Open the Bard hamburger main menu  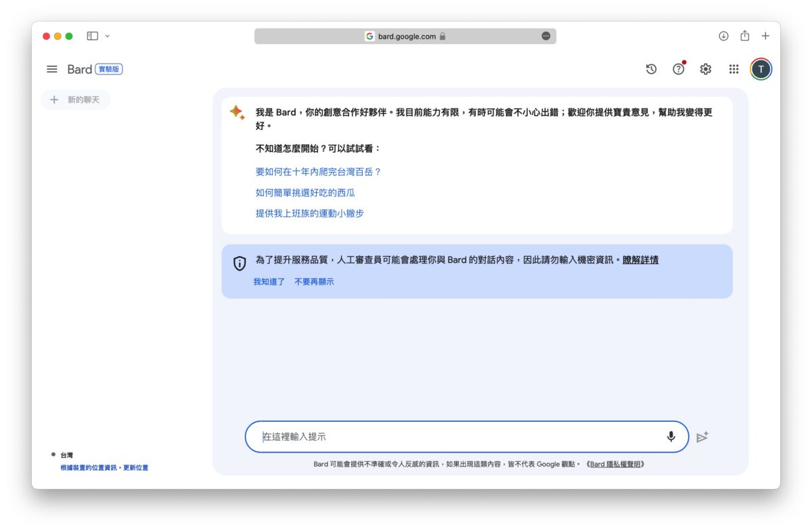point(52,69)
